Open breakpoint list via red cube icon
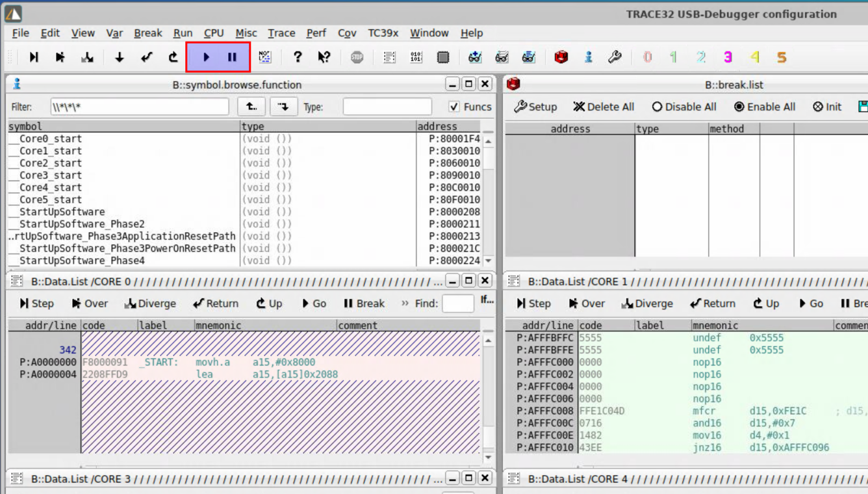The image size is (868, 494). coord(561,57)
